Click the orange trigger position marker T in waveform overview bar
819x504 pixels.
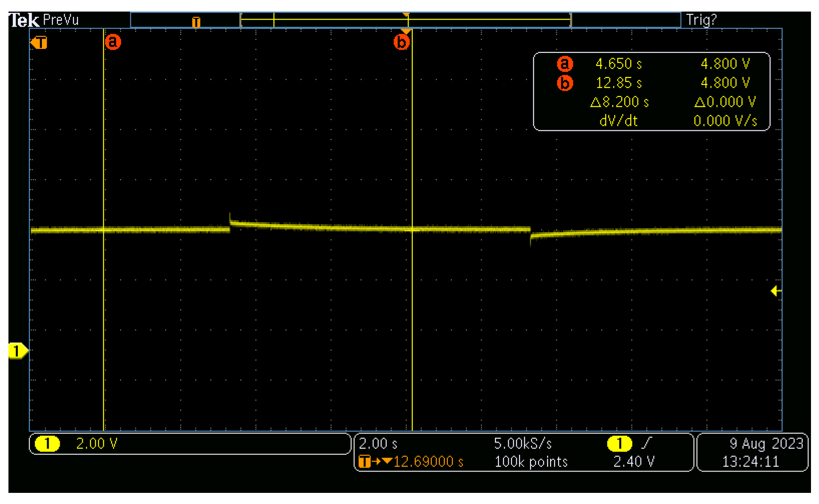tap(196, 22)
